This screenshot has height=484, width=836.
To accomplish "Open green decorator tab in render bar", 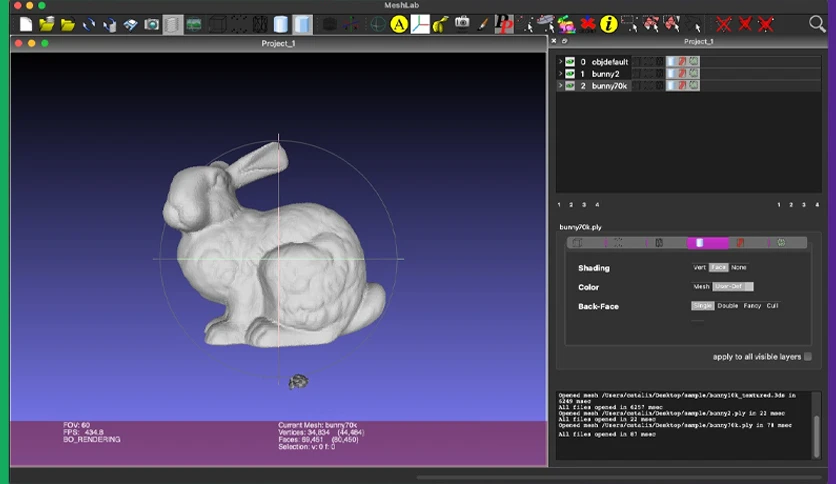I will pos(781,243).
